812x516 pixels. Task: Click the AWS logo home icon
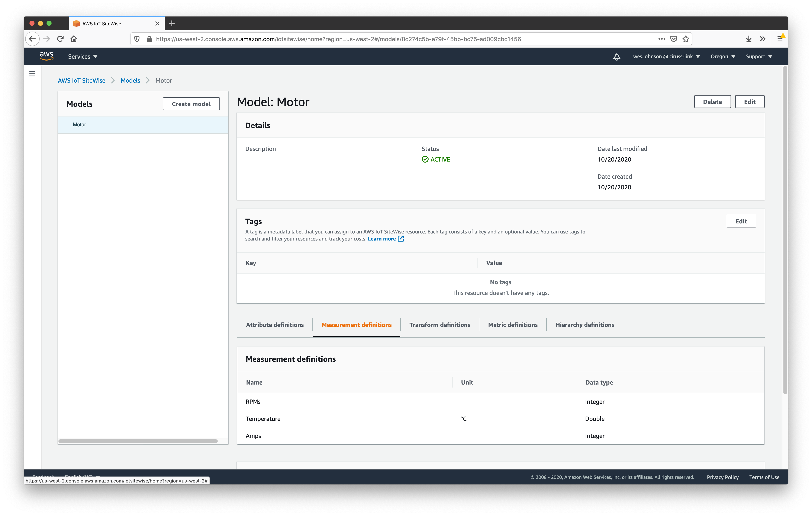click(46, 56)
